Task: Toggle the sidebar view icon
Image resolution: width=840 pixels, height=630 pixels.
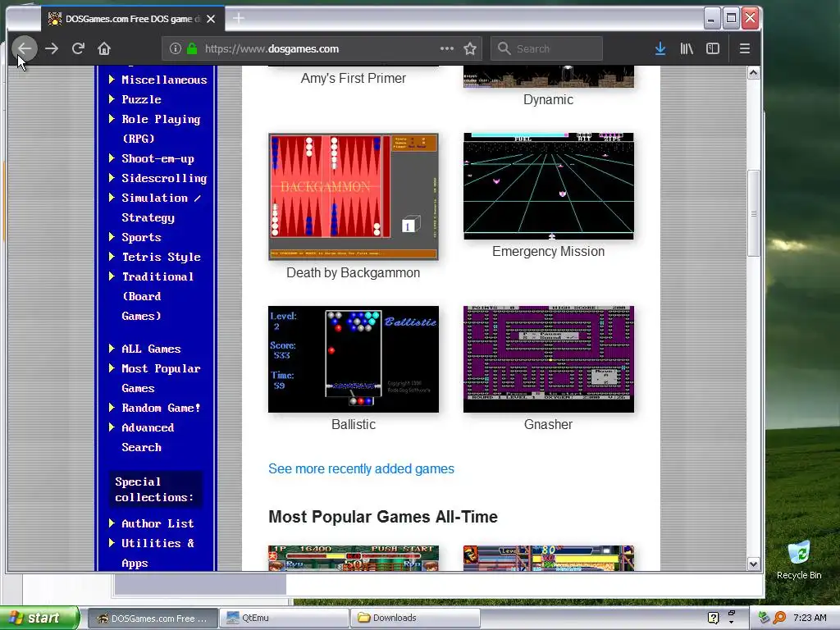Action: (713, 48)
